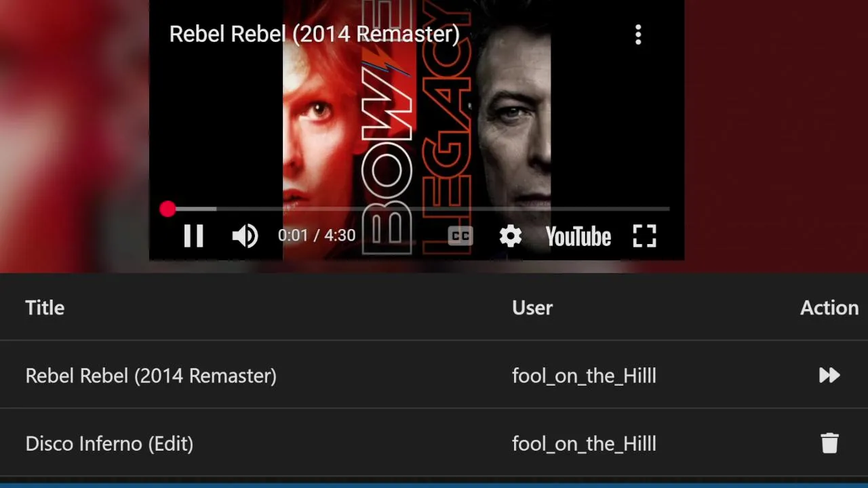Click the video title overlay in the player

[314, 34]
